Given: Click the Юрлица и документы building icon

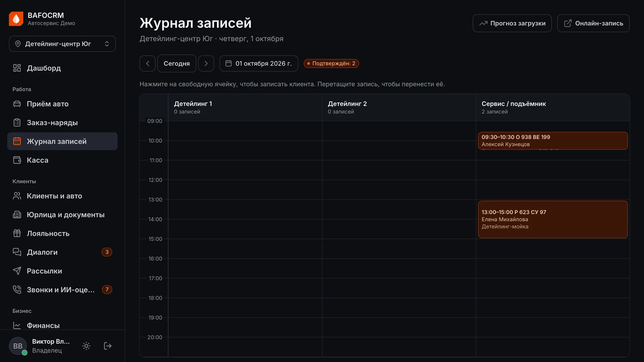Looking at the screenshot, I should tap(17, 215).
